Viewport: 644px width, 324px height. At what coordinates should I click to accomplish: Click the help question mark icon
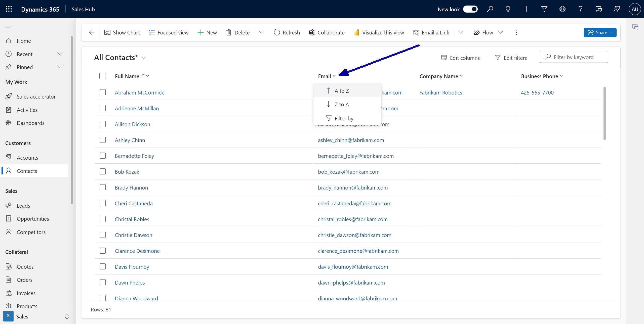pyautogui.click(x=580, y=9)
